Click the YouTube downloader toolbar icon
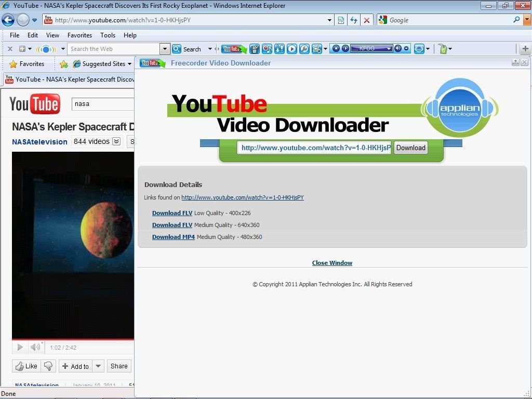Viewport: 532px width, 399px height. [x=233, y=49]
